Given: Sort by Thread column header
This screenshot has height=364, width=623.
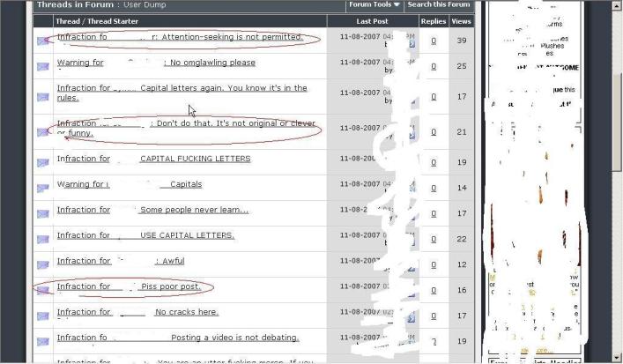Looking at the screenshot, I should (68, 21).
